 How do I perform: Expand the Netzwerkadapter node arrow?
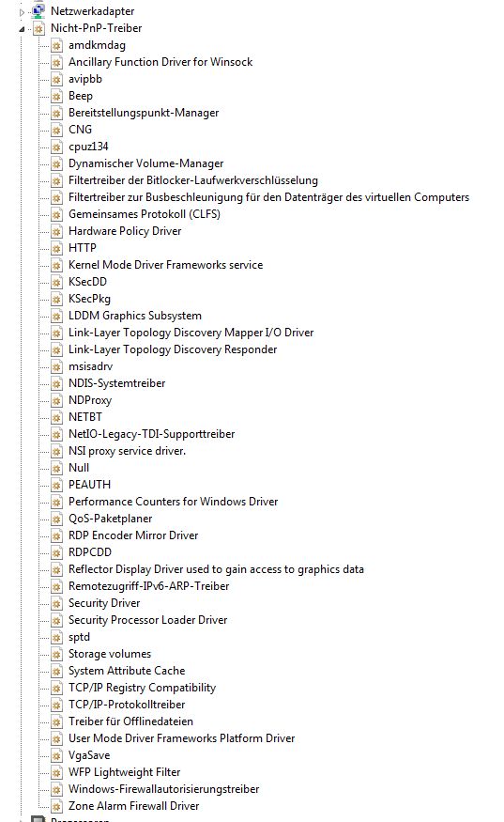(x=22, y=12)
